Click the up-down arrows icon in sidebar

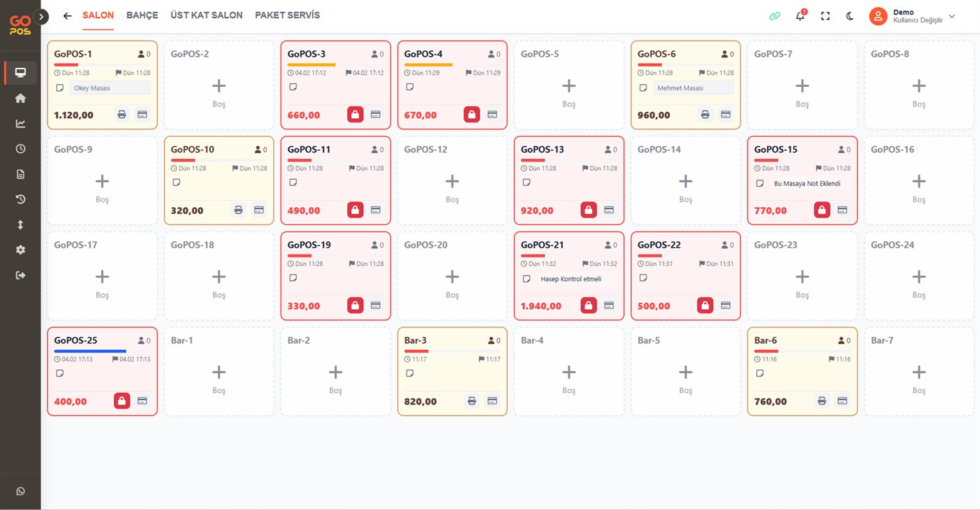[x=20, y=225]
